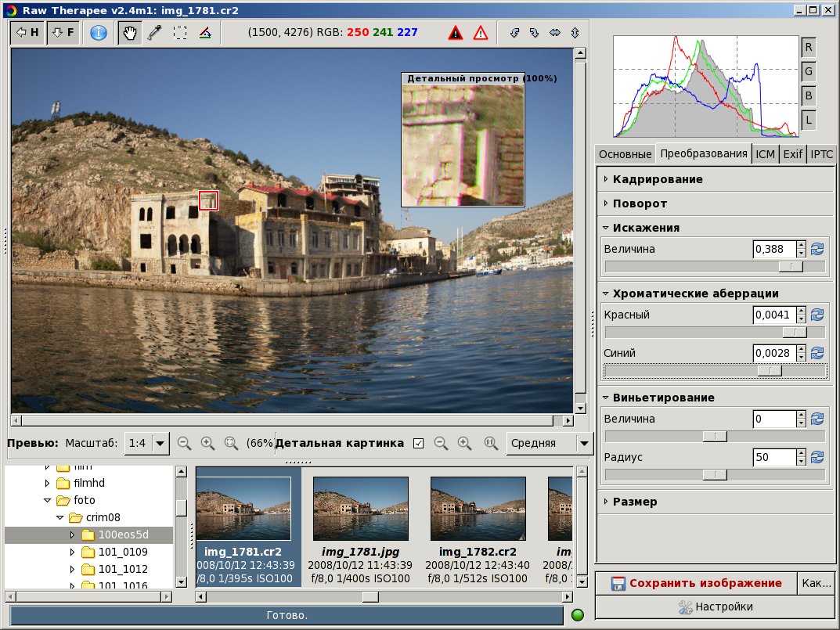
Task: Open Настройки settings button
Action: point(715,607)
